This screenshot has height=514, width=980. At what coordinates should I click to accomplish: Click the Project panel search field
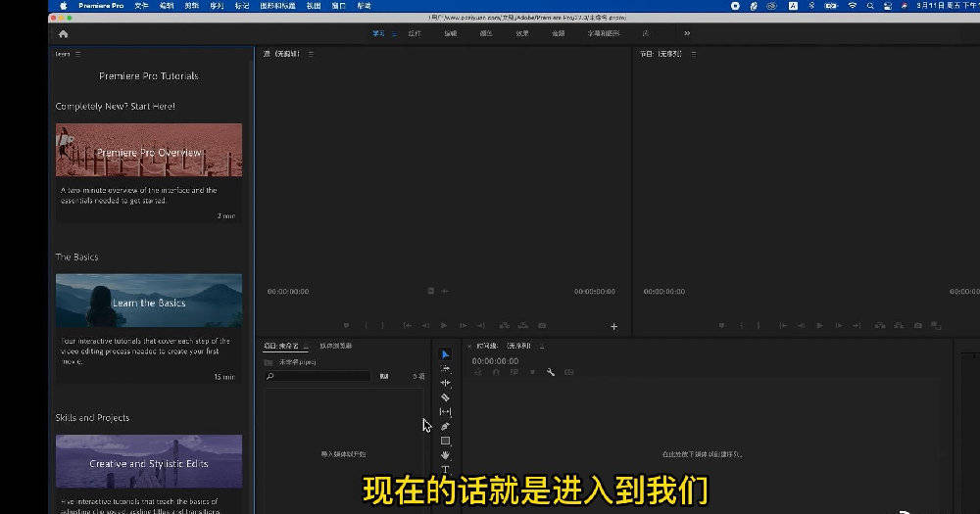(318, 376)
